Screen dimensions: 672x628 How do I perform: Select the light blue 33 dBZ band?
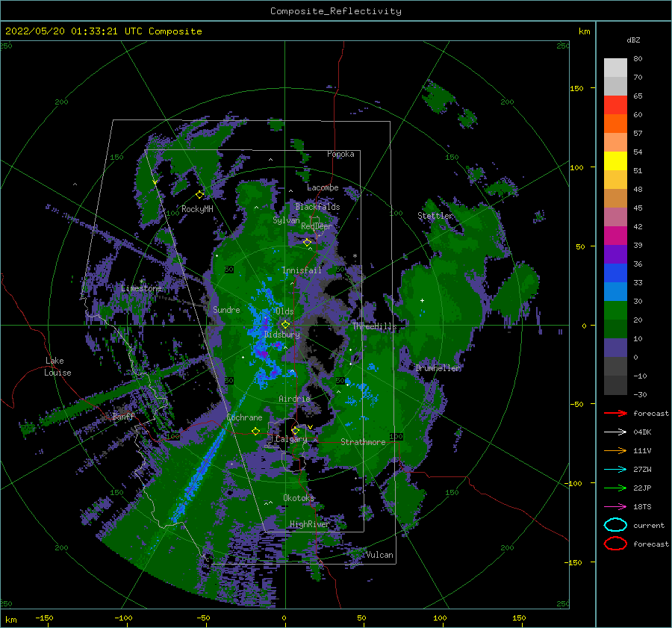point(615,291)
